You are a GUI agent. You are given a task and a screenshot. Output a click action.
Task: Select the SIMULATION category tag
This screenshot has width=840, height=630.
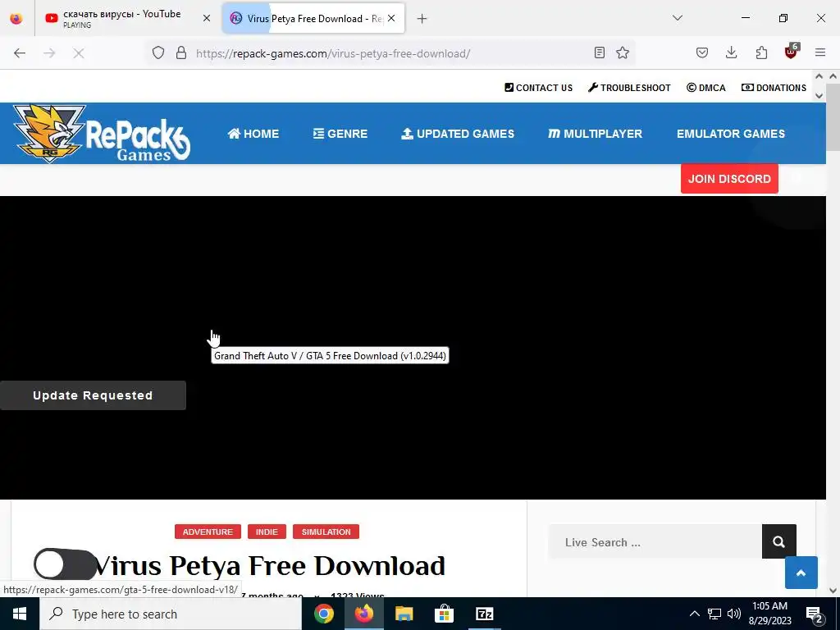click(x=326, y=532)
